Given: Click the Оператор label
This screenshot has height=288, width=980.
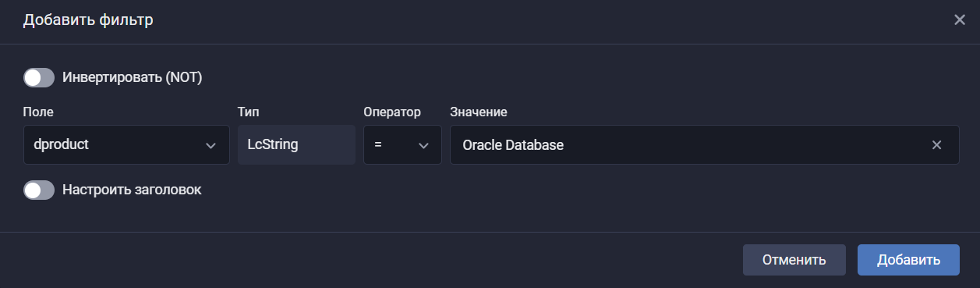Looking at the screenshot, I should pyautogui.click(x=392, y=112).
